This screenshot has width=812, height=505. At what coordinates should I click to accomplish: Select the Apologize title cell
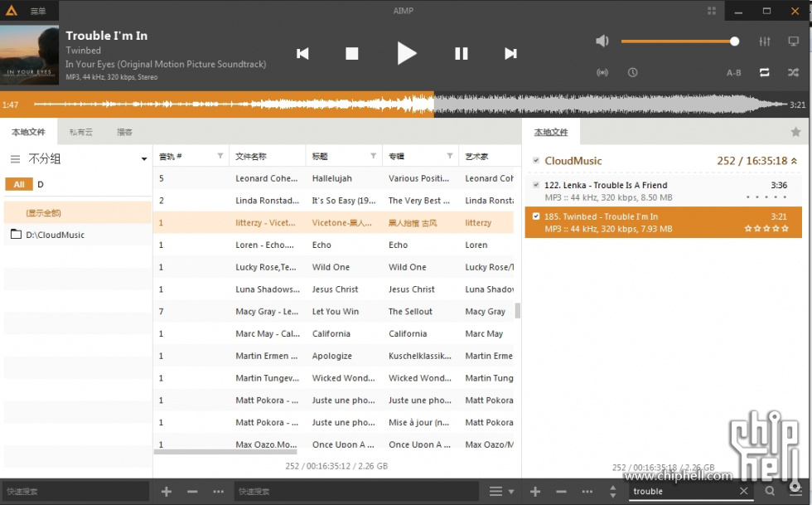click(x=332, y=357)
